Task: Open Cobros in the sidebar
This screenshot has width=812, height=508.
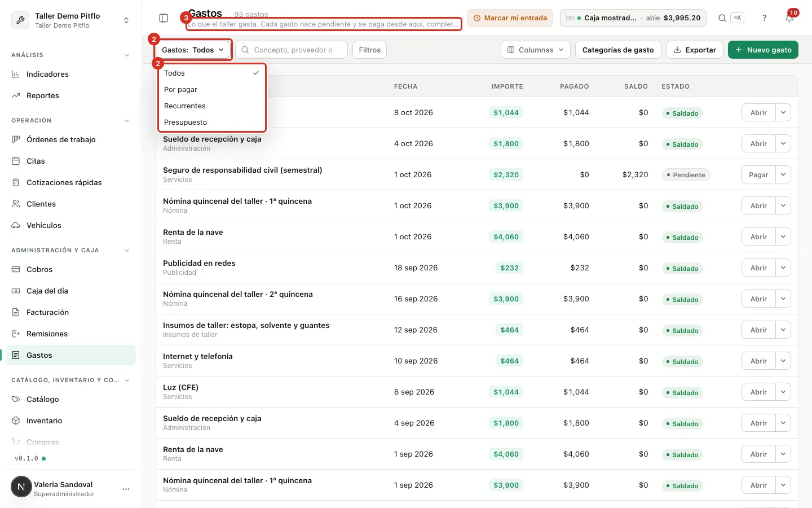Action: point(70,269)
